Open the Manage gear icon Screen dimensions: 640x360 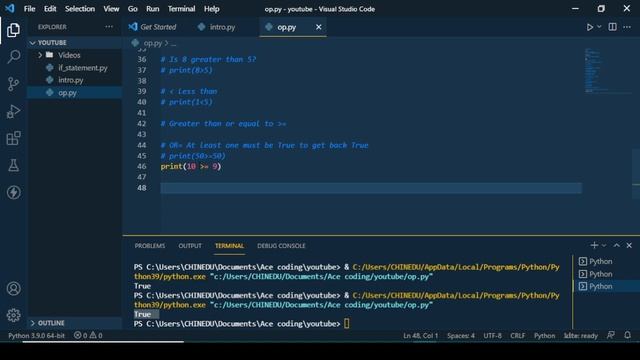click(x=13, y=315)
